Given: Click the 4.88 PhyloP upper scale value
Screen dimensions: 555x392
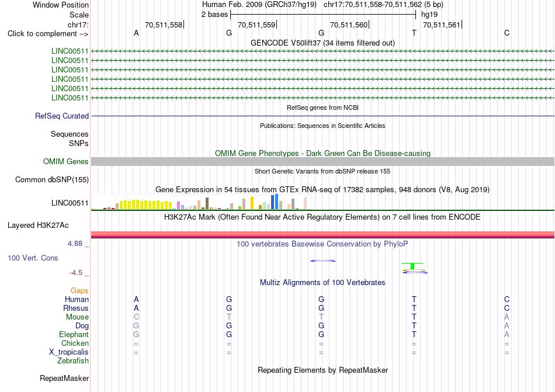Looking at the screenshot, I should pos(75,244).
